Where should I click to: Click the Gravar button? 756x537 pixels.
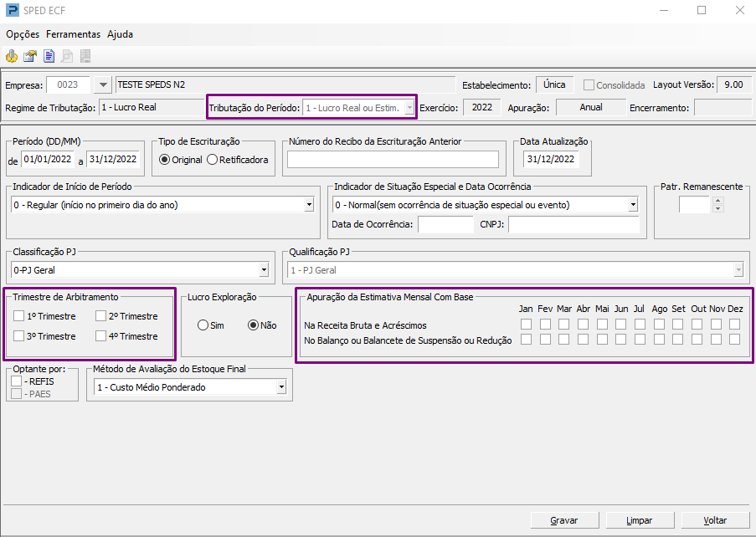coord(564,520)
